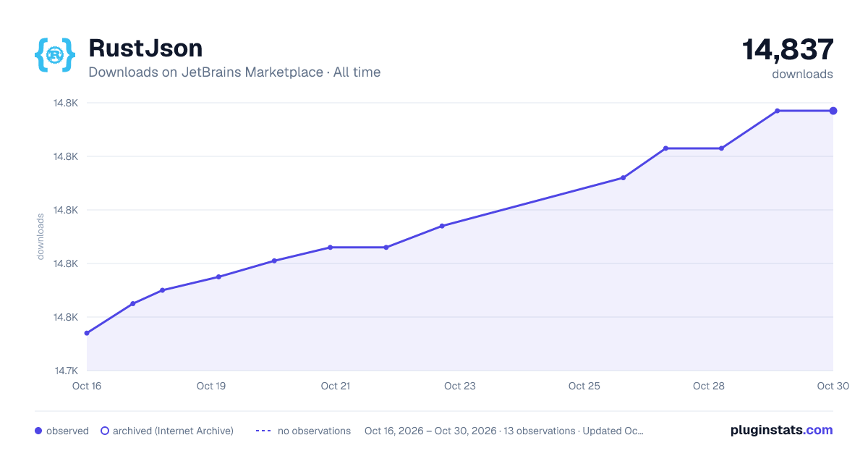Click the RustJson plugin logo icon
The height and width of the screenshot is (456, 868).
pos(54,54)
